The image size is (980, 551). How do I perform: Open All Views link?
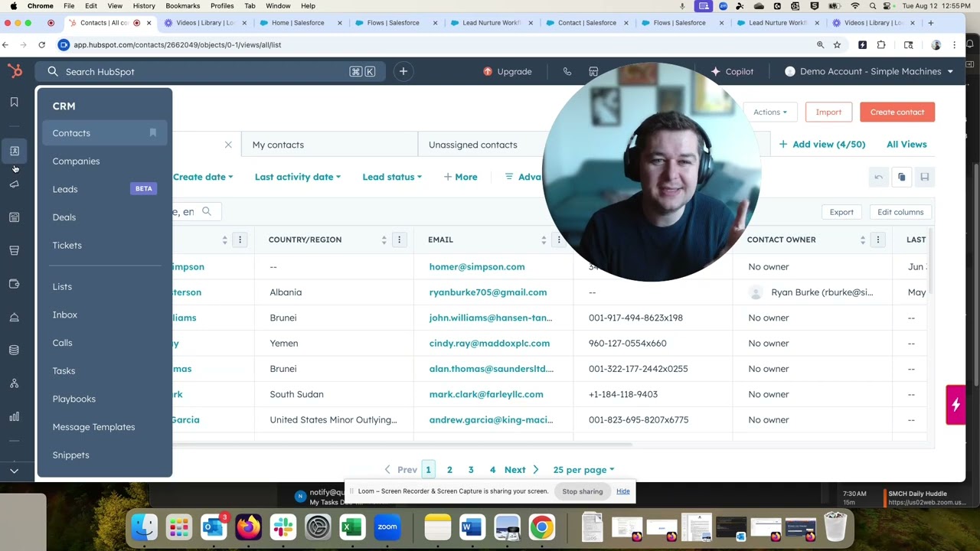(906, 144)
